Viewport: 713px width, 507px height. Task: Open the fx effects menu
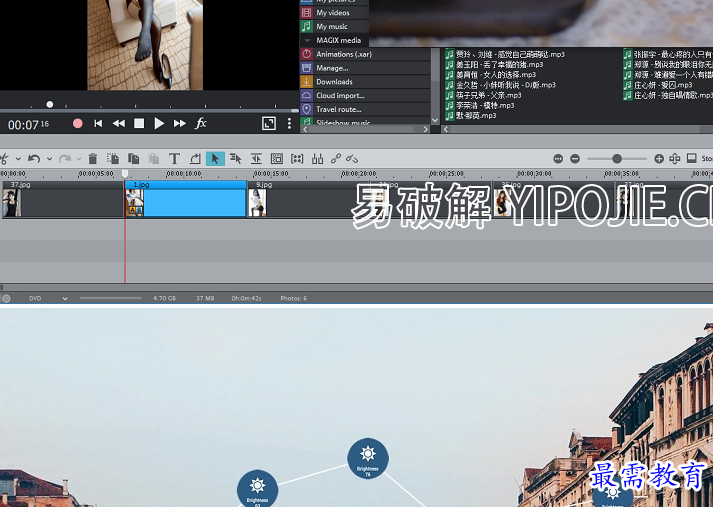(x=201, y=123)
